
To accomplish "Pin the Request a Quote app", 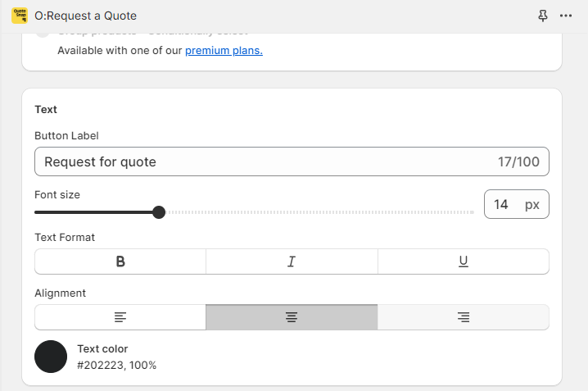I will point(542,16).
